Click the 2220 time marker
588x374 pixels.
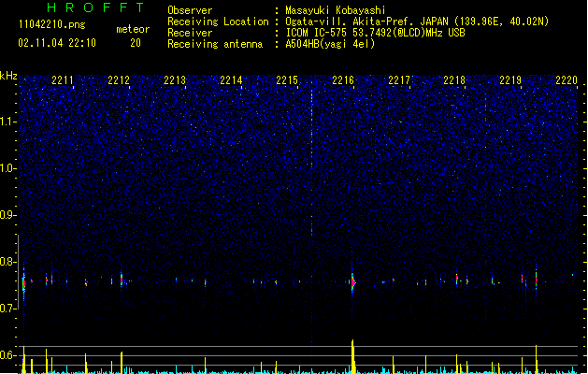coord(566,80)
